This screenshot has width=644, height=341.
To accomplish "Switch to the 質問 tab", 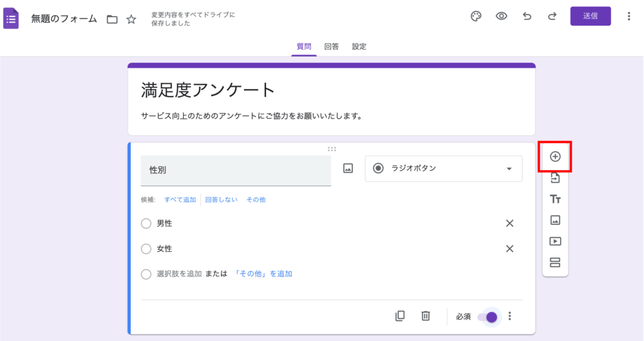I will [x=304, y=46].
